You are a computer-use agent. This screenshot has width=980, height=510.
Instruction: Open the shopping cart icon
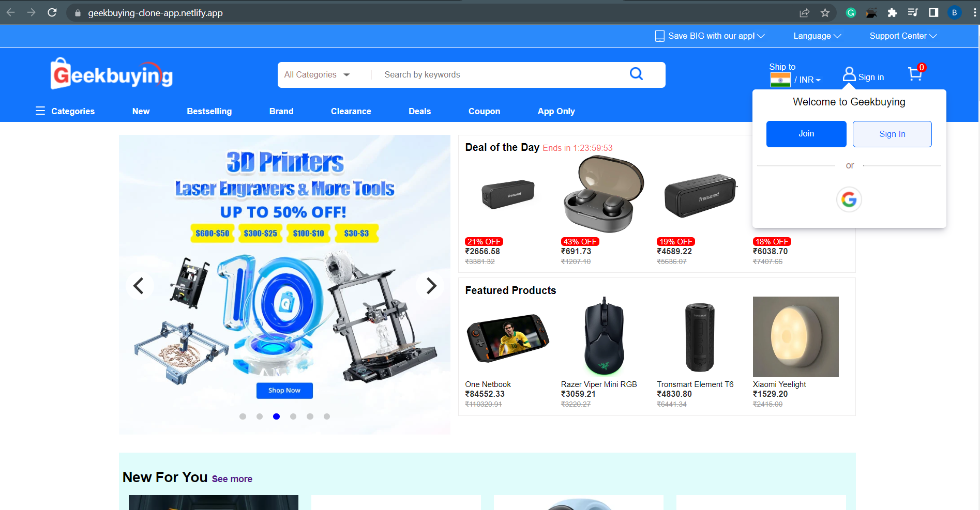(915, 74)
